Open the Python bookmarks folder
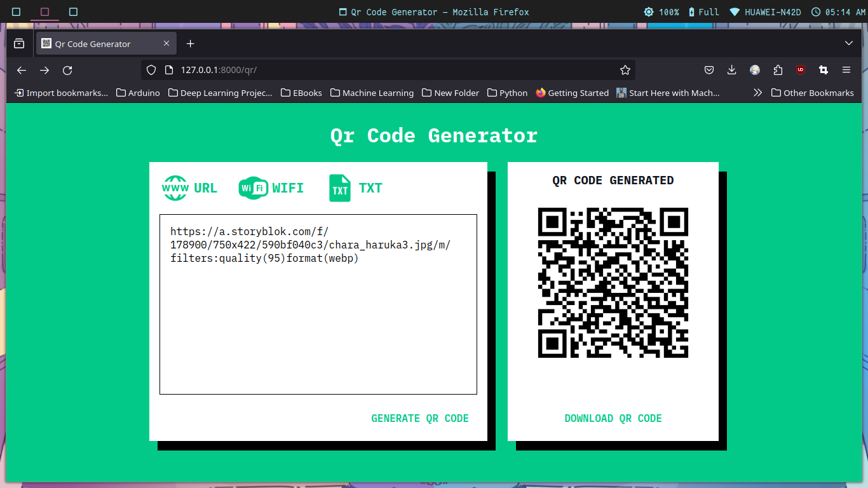 [x=507, y=93]
